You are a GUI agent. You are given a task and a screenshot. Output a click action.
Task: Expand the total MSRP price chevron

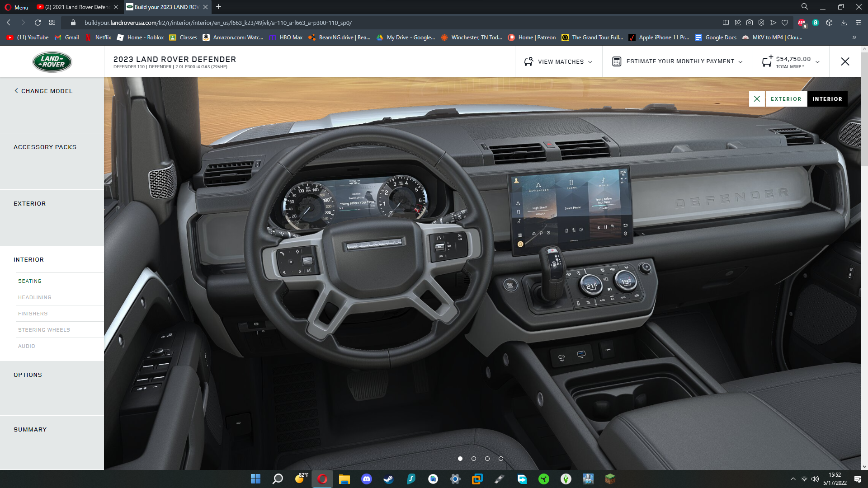tap(817, 62)
